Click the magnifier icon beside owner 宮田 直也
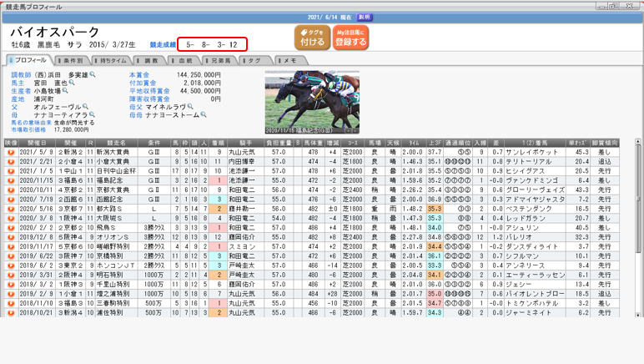 pyautogui.click(x=73, y=83)
